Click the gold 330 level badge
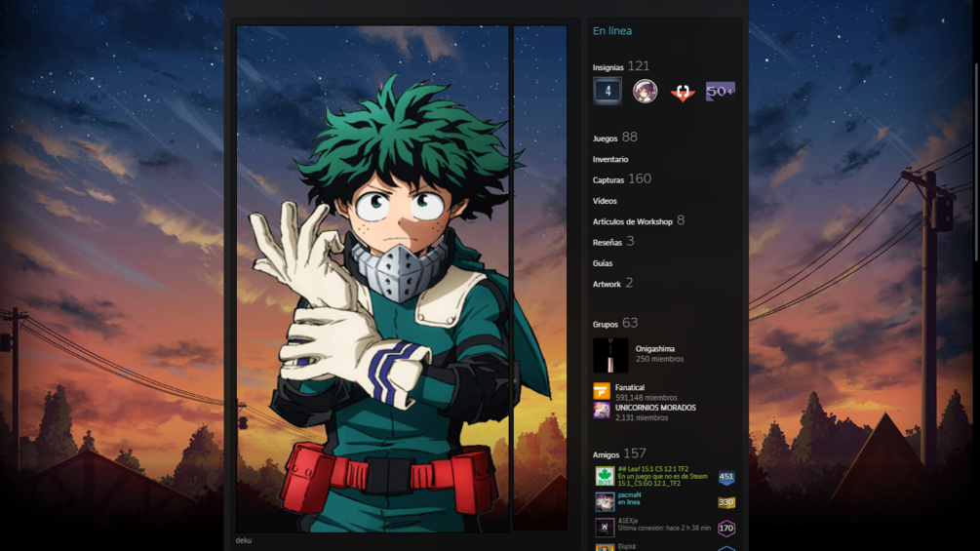The width and height of the screenshot is (980, 551). (x=725, y=502)
